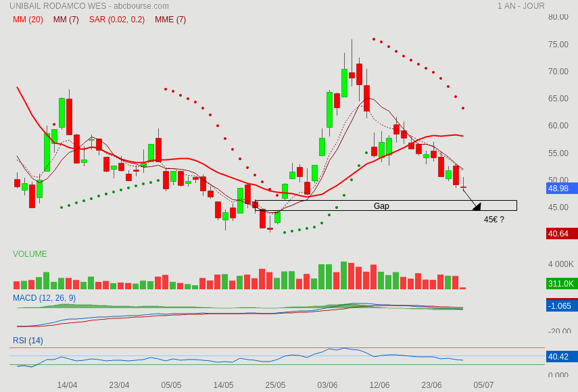This screenshot has width=578, height=392.
Task: Click the 03/06 date label
Action: [x=327, y=385]
